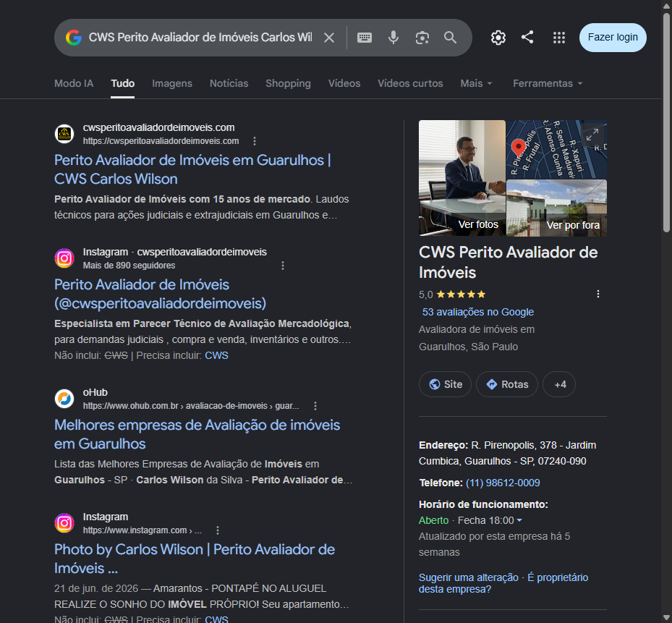The width and height of the screenshot is (672, 623).
Task: Search by image with Lens camera
Action: point(422,38)
